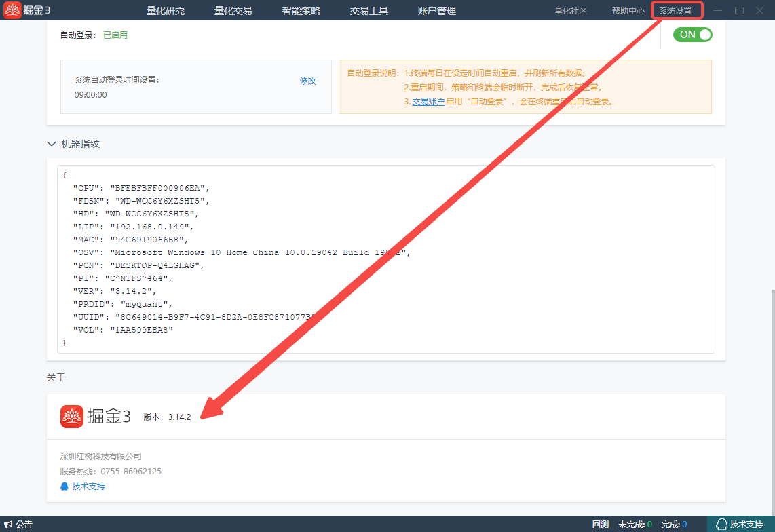Screen dimensions: 775x532
Task: Click the 机器指纹 section title
Action: click(x=81, y=144)
